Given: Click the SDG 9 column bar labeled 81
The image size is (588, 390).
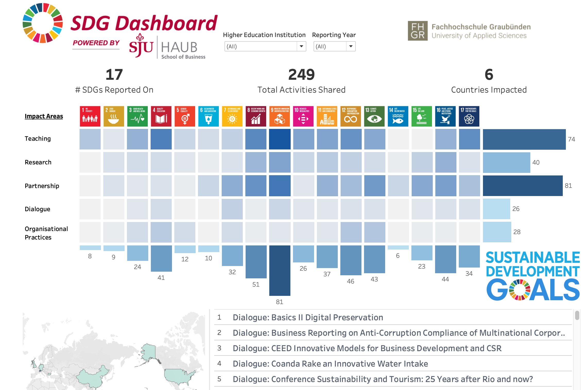Looking at the screenshot, I should (x=280, y=270).
